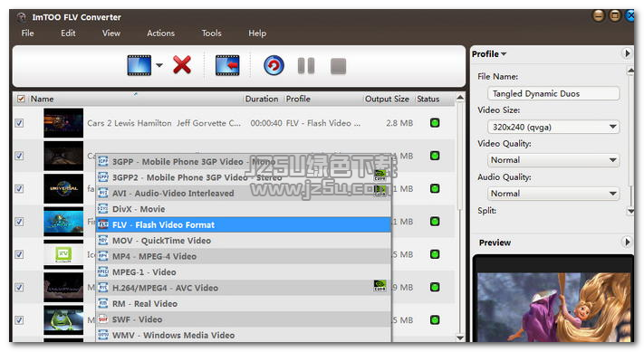Click the Universal logo video thumbnail

(63, 189)
